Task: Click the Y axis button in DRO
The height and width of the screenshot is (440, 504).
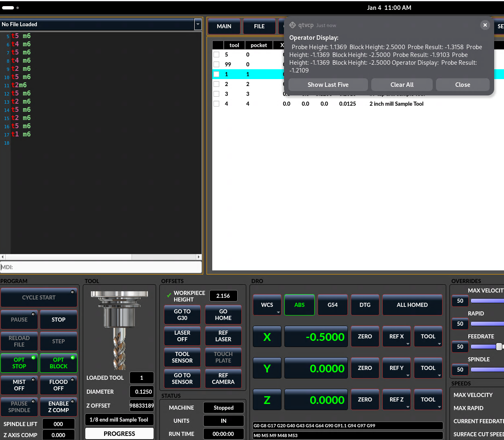Action: pyautogui.click(x=267, y=368)
